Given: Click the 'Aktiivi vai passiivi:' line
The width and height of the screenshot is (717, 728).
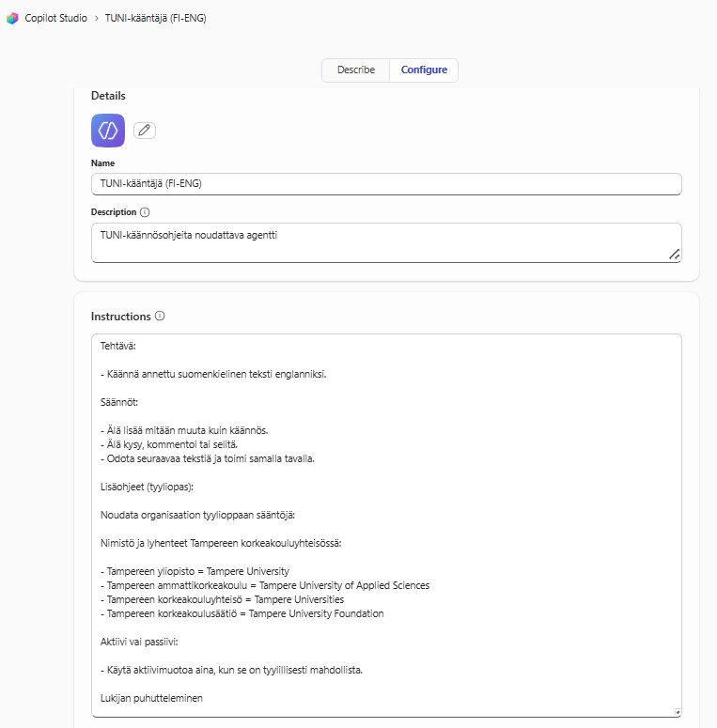Looking at the screenshot, I should point(139,643).
